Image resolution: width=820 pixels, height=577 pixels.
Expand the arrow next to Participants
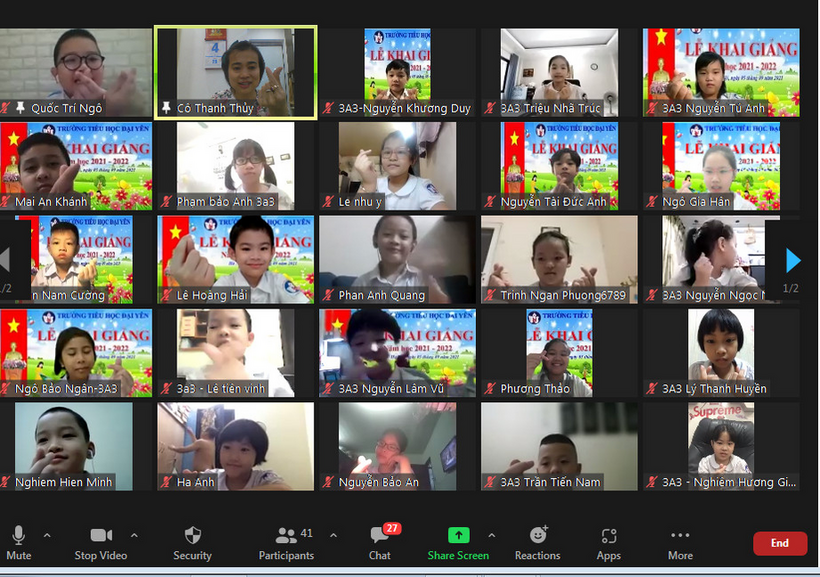point(333,535)
